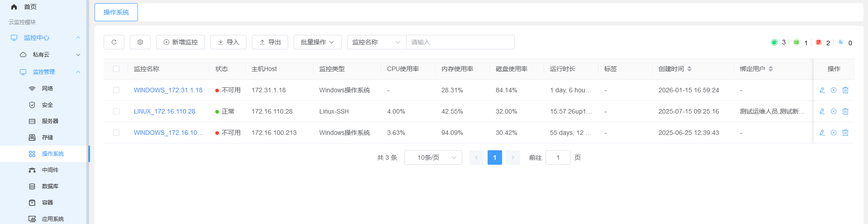Delete the 172.16.100.213 Windows monitor

tap(845, 133)
